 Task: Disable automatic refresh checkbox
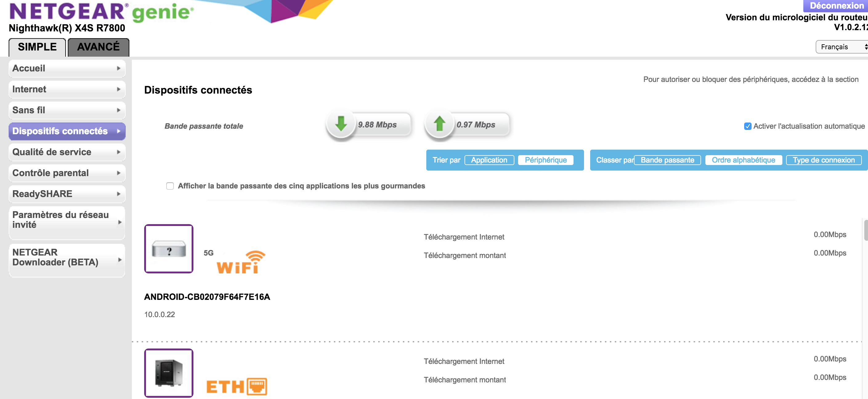(x=747, y=126)
